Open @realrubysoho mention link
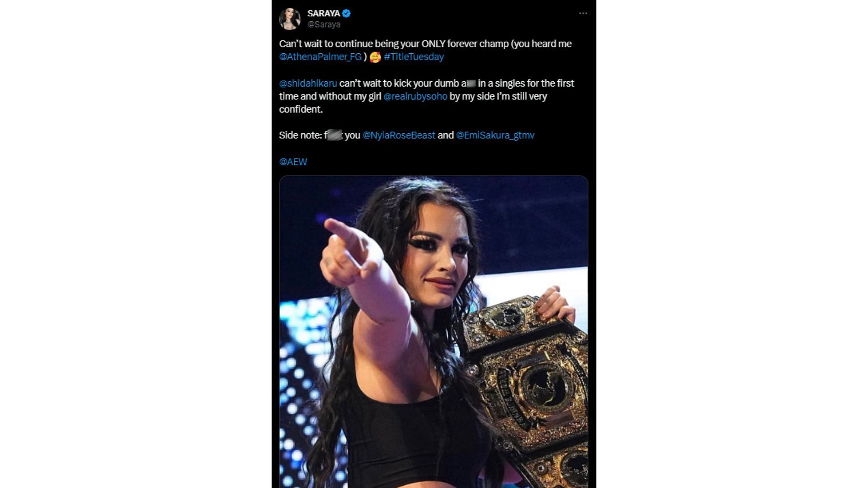This screenshot has height=488, width=868. [x=415, y=96]
